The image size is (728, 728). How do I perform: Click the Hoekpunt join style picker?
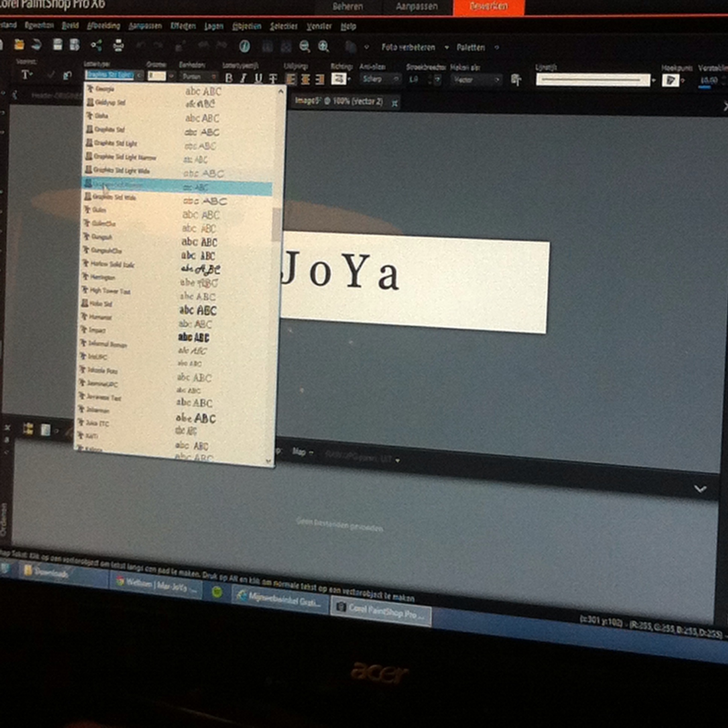click(x=671, y=80)
